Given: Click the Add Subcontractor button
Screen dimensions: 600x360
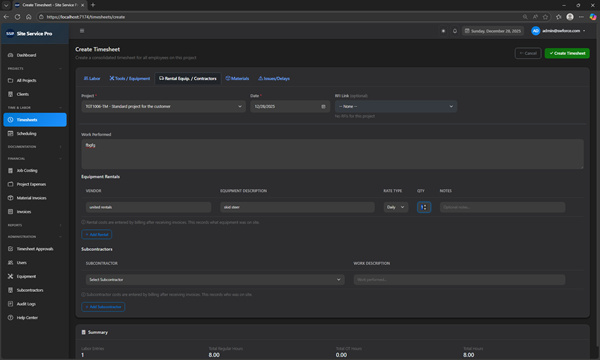Looking at the screenshot, I should 103,307.
